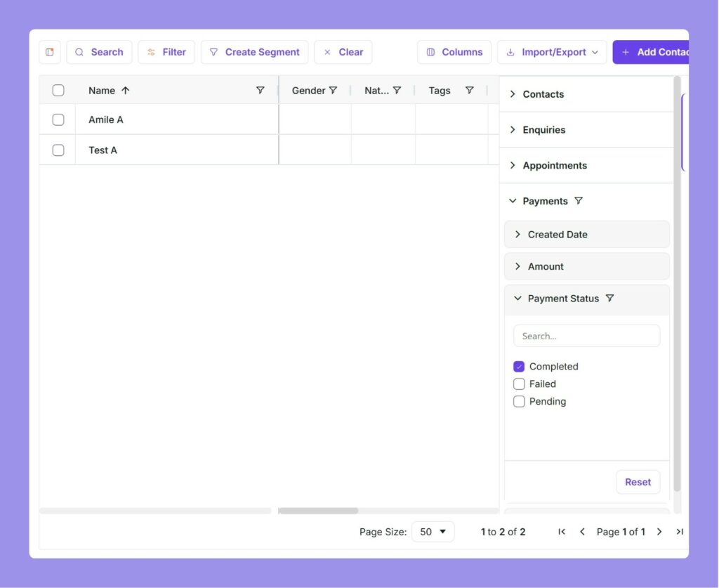Click the Payment Status filter icon
The height and width of the screenshot is (588, 719).
point(610,299)
